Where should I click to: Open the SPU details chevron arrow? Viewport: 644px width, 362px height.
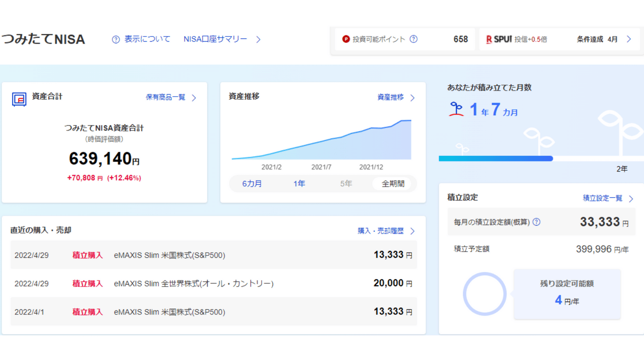pyautogui.click(x=629, y=39)
